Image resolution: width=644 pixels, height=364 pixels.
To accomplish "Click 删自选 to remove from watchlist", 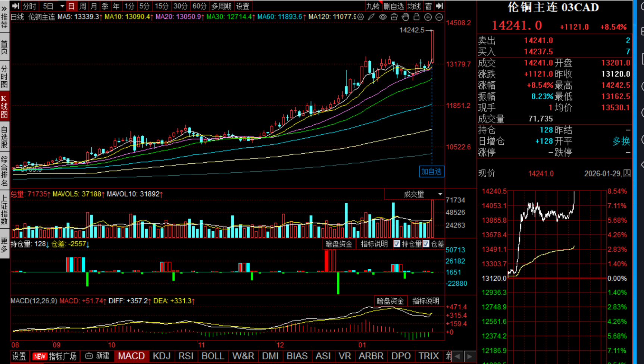I will [x=394, y=6].
